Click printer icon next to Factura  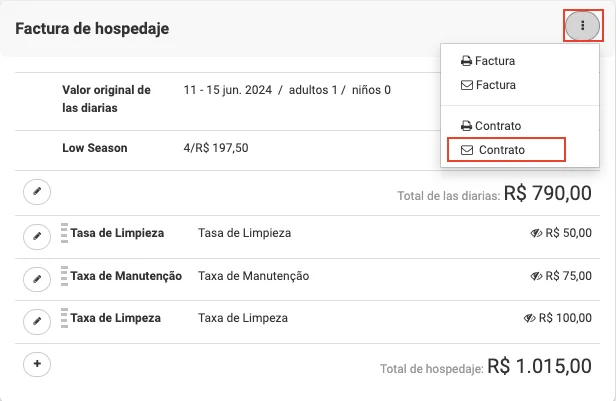466,61
